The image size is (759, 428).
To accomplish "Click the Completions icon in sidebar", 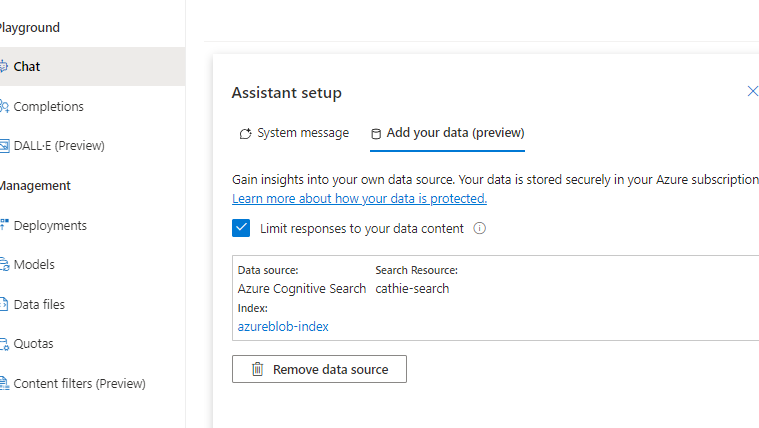I will point(4,107).
